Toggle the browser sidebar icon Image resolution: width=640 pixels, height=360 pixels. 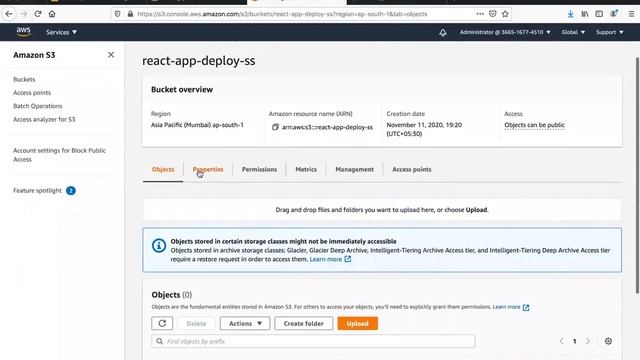coord(599,14)
